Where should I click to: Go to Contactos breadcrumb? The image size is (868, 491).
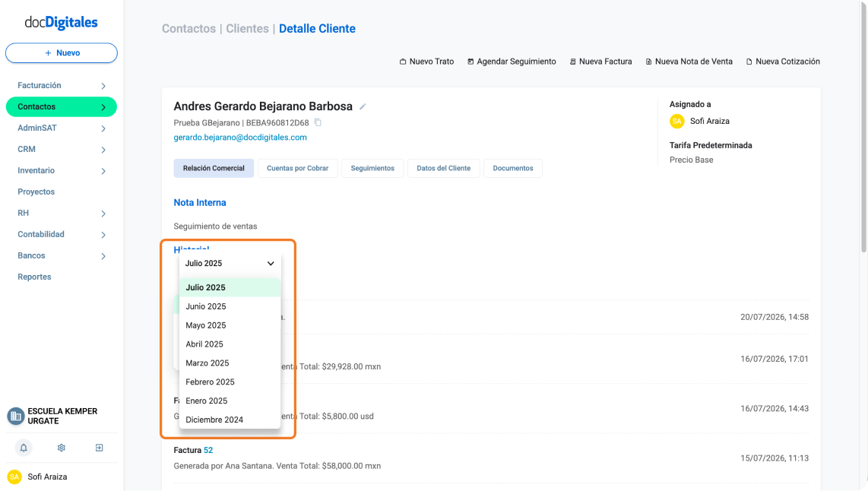(x=188, y=29)
